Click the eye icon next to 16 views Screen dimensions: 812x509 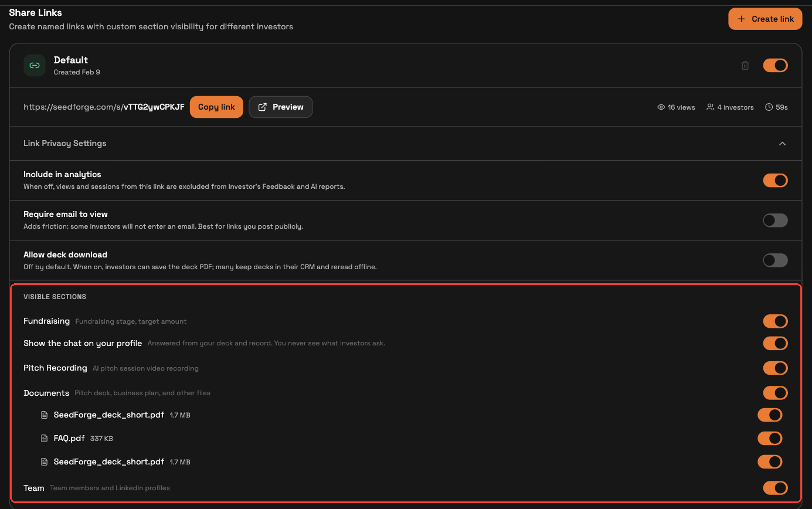tap(661, 107)
